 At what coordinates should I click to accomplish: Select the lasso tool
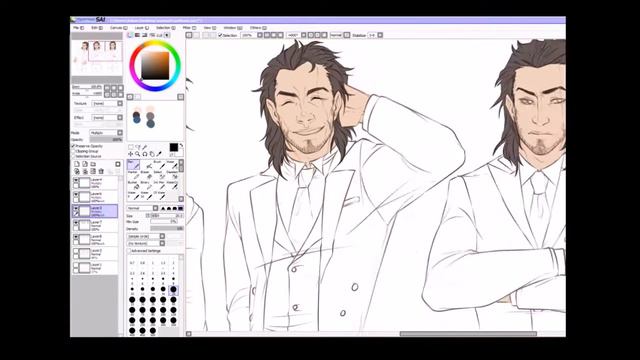pos(138,147)
